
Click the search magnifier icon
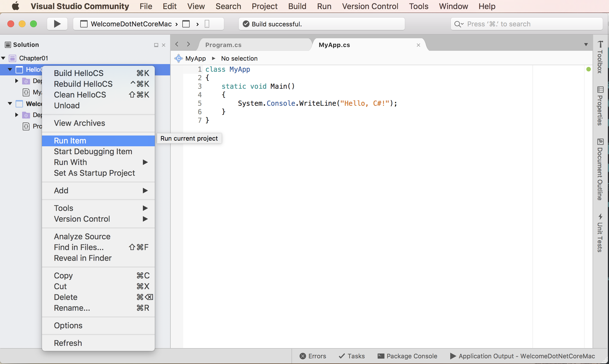point(458,24)
